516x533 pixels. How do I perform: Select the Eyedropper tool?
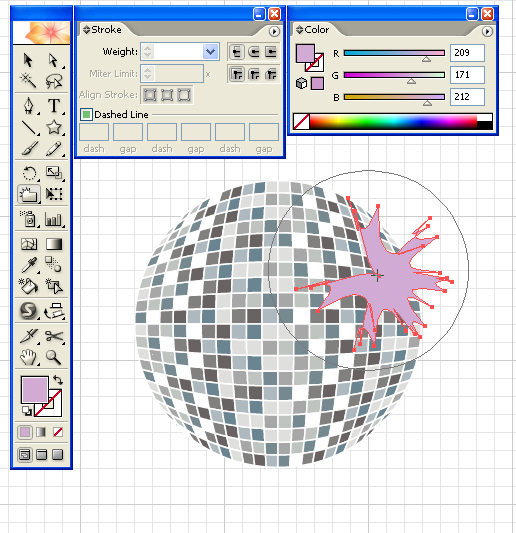pos(29,265)
